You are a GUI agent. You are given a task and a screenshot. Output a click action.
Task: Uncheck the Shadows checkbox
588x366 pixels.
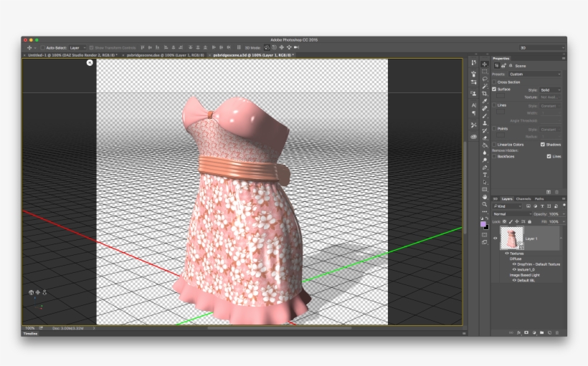pos(543,144)
